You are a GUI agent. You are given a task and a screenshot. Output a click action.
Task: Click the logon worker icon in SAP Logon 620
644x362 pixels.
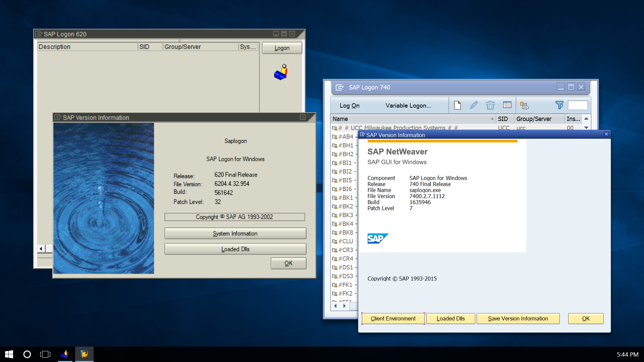[281, 72]
